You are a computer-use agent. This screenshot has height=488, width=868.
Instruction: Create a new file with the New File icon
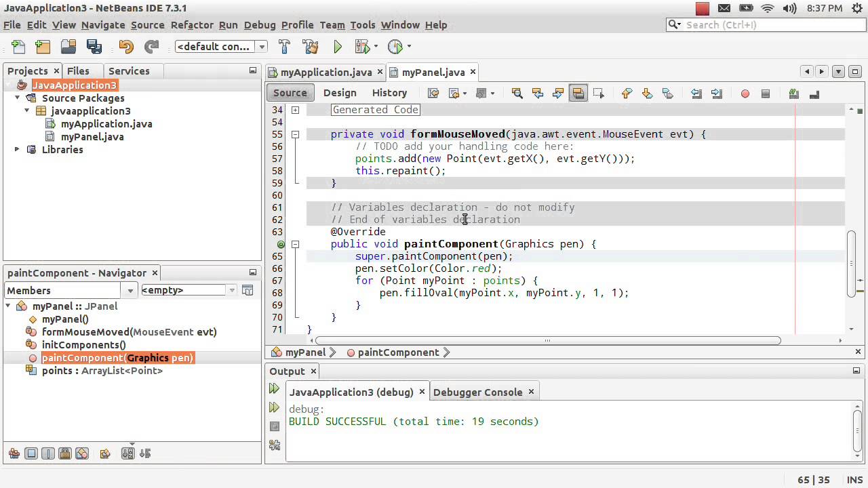click(x=18, y=47)
